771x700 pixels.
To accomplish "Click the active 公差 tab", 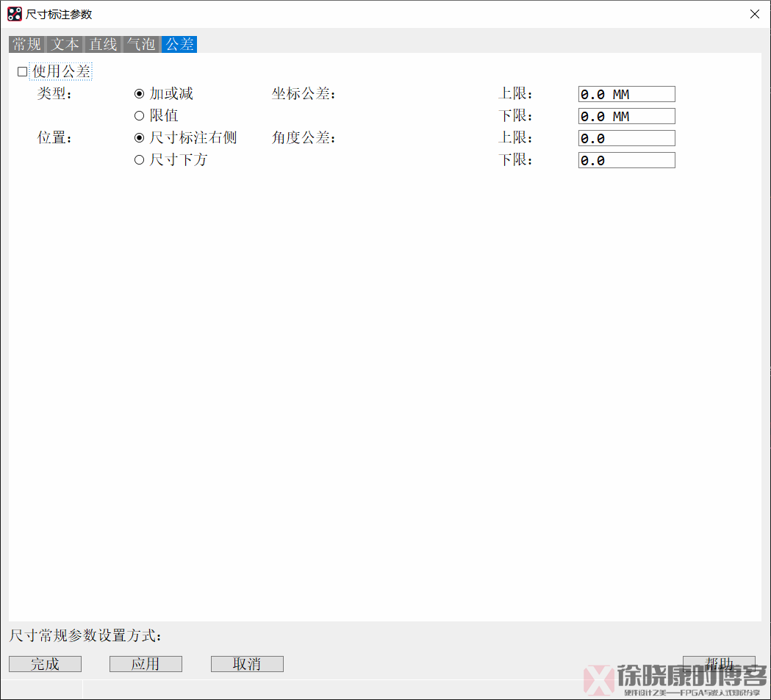I will [x=179, y=45].
